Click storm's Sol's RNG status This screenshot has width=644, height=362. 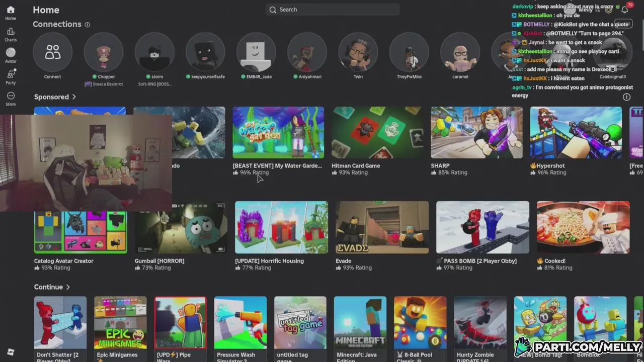click(x=154, y=84)
